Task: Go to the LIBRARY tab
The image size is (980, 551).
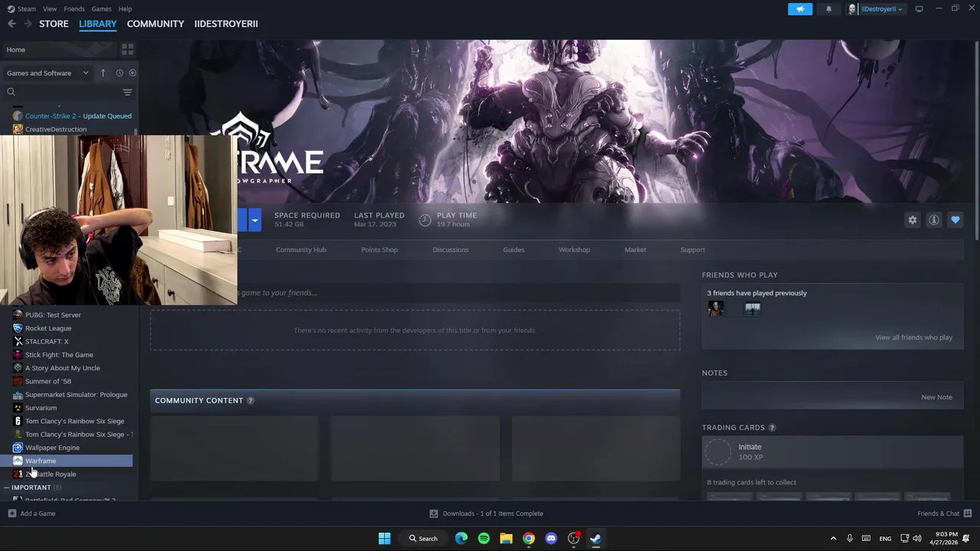Action: click(x=98, y=24)
